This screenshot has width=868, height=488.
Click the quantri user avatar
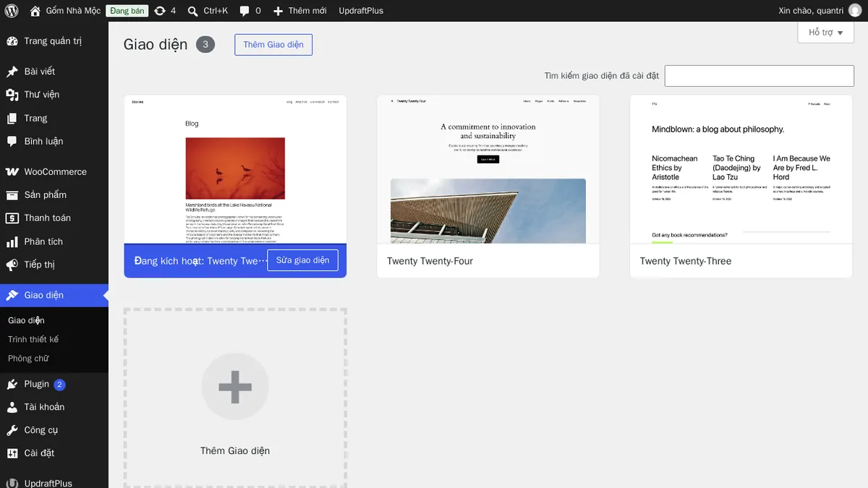[x=855, y=11]
